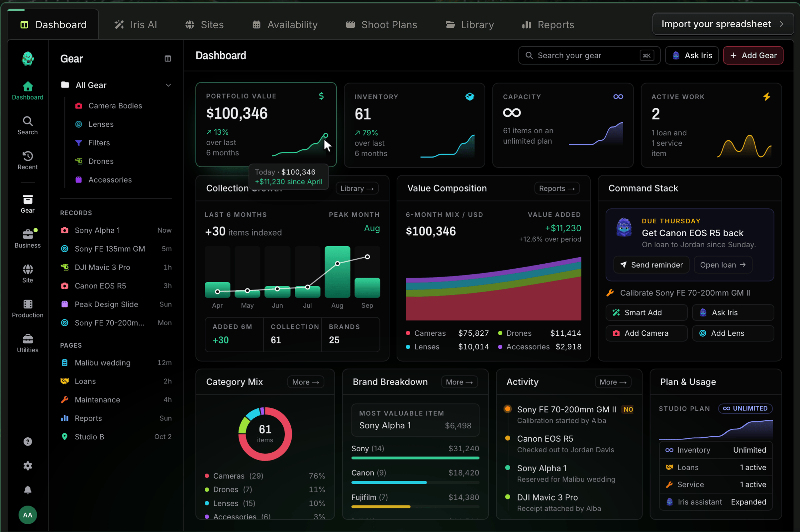Click the Add Gear button

[753, 55]
